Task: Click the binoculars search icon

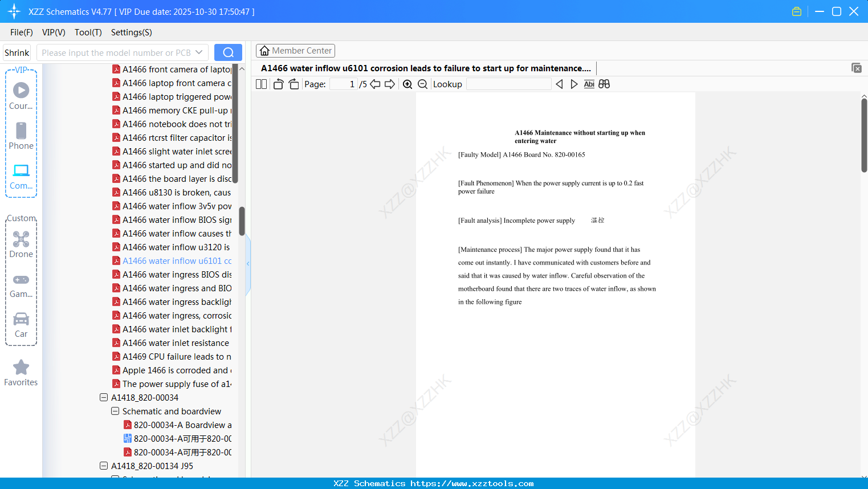Action: [604, 84]
